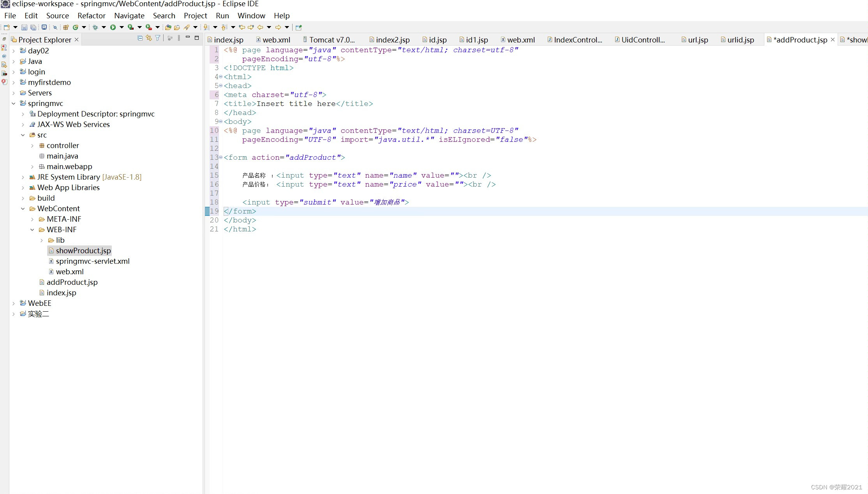Close the Project Explorer tab
This screenshot has width=868, height=494.
[77, 40]
